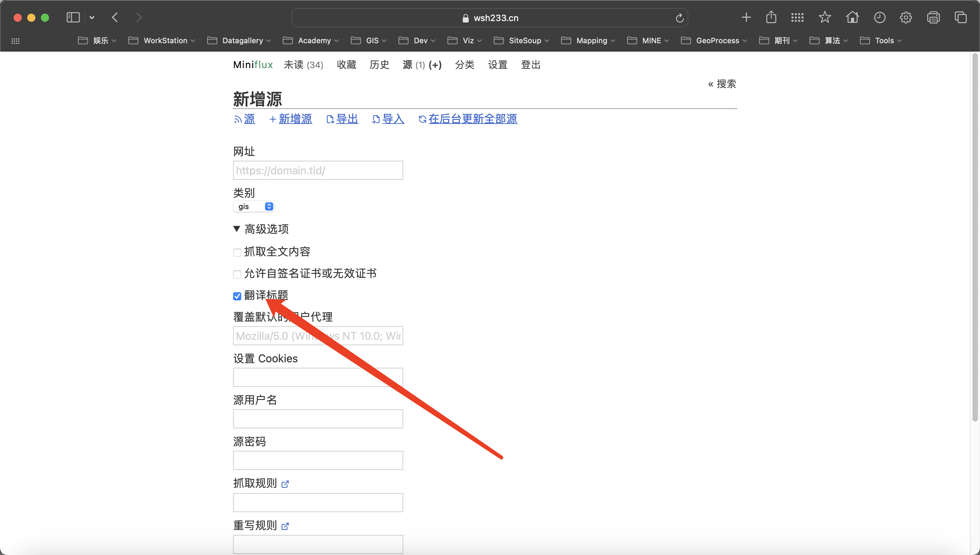Open the 重写规则 external help icon
The height and width of the screenshot is (555, 980).
coord(285,526)
